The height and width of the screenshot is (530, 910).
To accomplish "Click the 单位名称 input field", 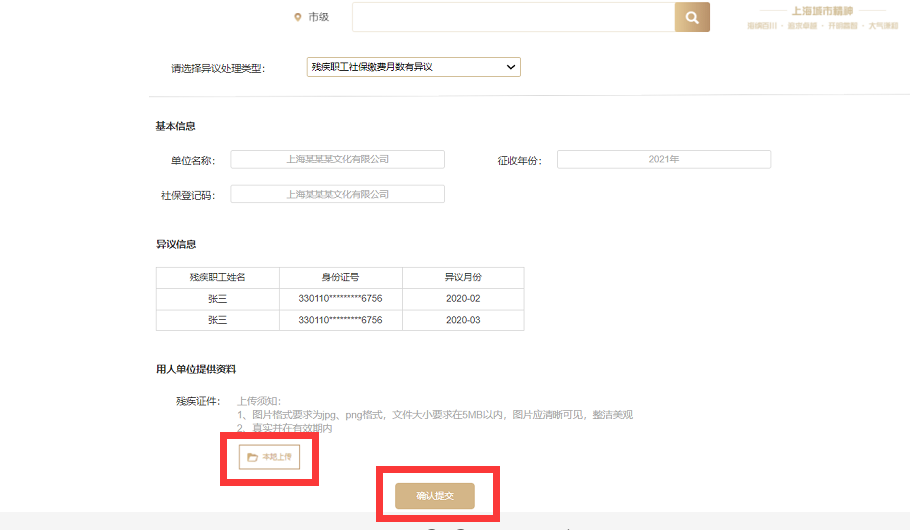I will click(x=337, y=159).
